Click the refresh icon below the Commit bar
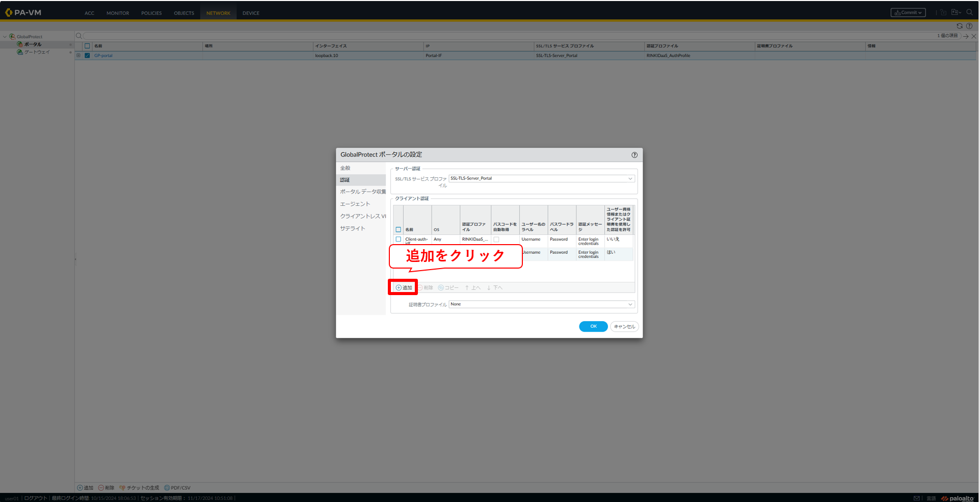This screenshot has width=980, height=502. click(960, 26)
